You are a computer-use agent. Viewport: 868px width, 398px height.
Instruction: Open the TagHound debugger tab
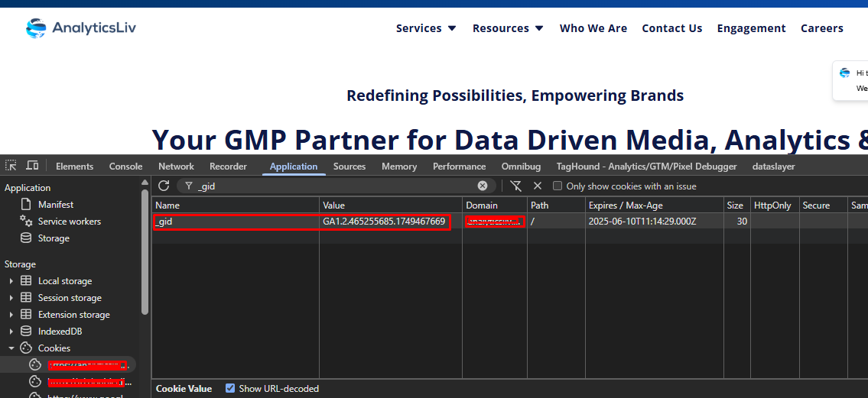point(646,167)
